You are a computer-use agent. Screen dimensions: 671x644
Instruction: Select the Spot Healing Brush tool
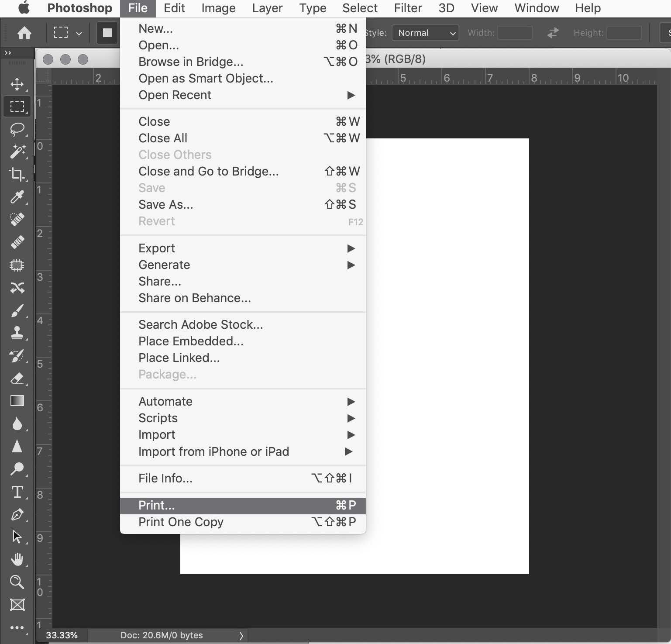coord(17,219)
